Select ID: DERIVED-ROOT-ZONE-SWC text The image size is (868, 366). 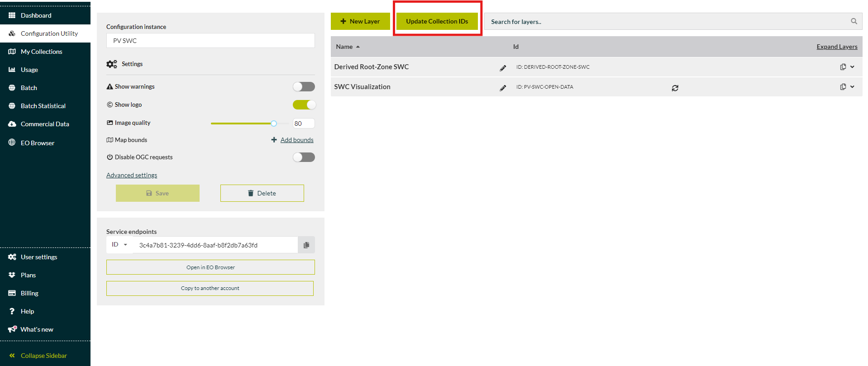pyautogui.click(x=553, y=67)
